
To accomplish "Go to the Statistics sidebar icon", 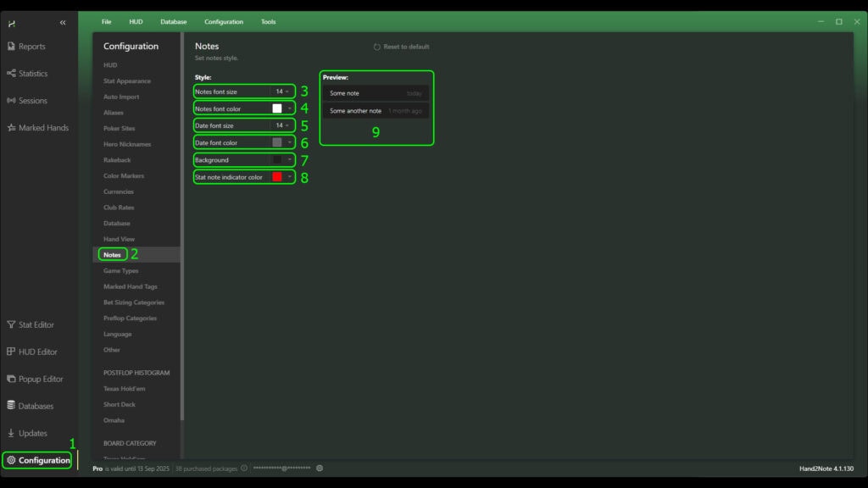I will pos(11,74).
